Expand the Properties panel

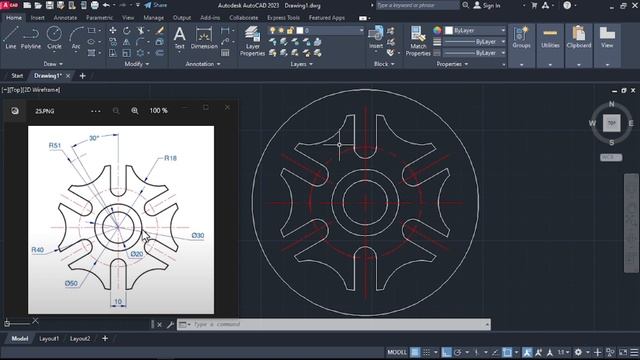pos(452,64)
